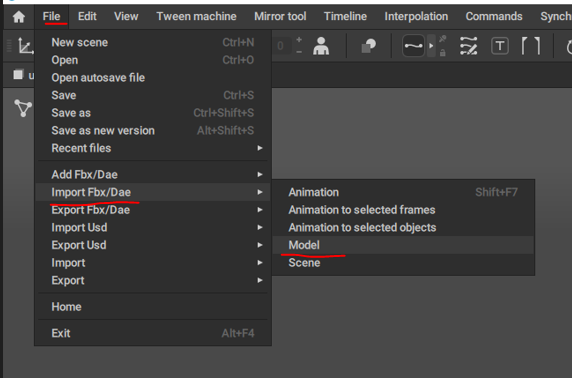Toggle the curve interpolation icon

tap(413, 46)
